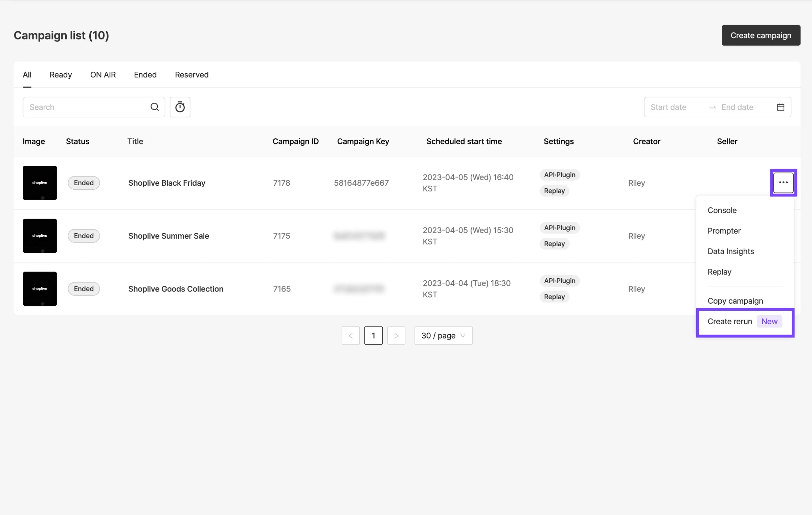The image size is (812, 515).
Task: Choose Replay in the dropdown menu
Action: (x=745, y=272)
